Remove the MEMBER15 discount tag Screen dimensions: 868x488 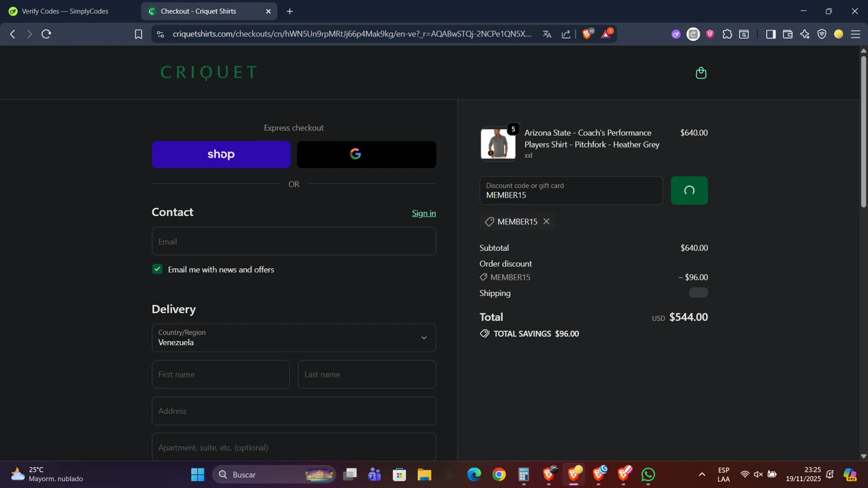pos(546,221)
